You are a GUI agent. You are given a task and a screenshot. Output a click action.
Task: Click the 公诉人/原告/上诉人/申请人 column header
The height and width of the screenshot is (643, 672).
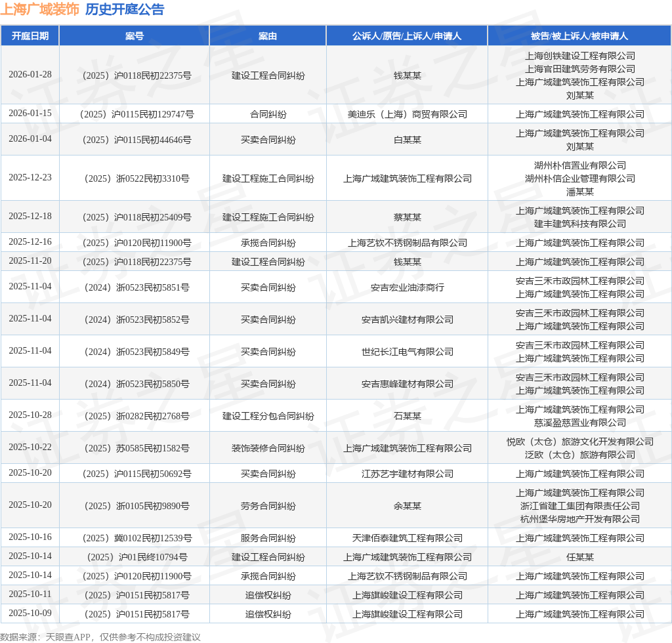pos(407,36)
